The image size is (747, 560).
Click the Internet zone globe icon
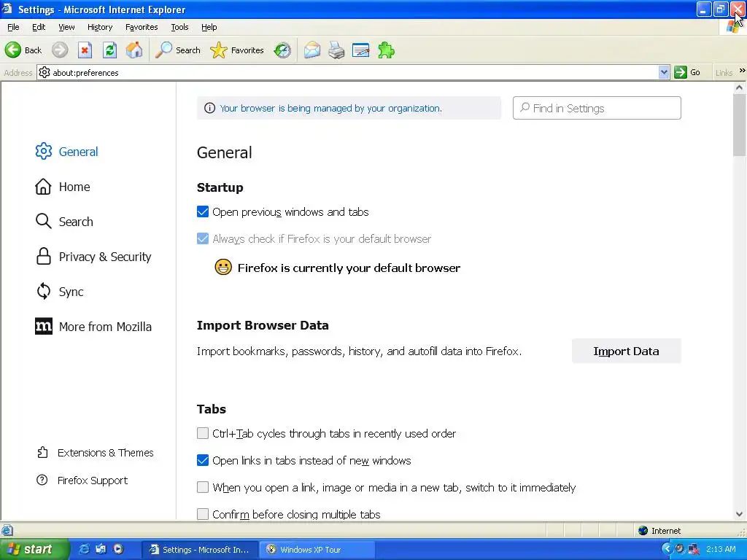[x=643, y=531]
